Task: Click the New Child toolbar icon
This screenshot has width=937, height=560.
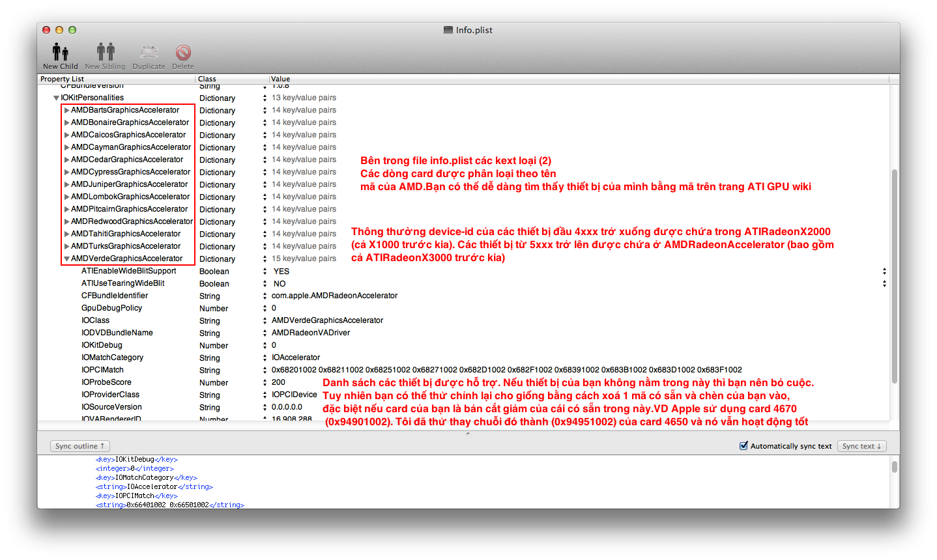Action: pos(60,52)
